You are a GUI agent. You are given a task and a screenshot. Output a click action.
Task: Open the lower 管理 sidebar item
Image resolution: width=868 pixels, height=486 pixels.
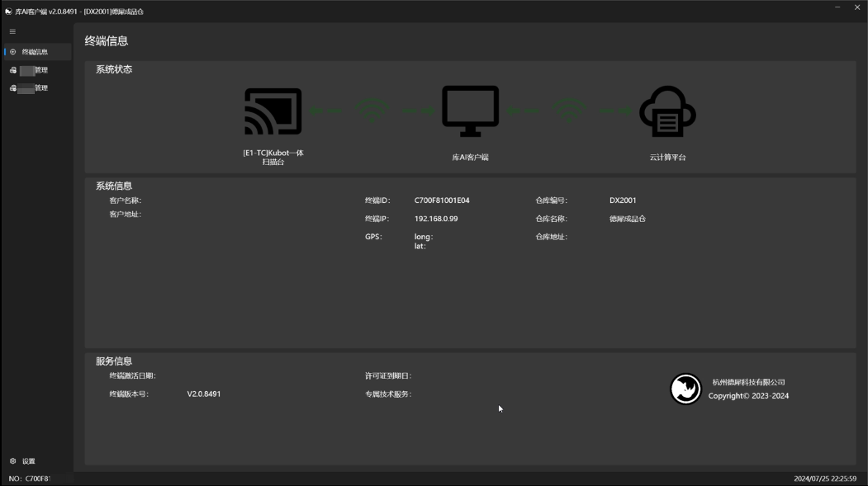coord(33,88)
